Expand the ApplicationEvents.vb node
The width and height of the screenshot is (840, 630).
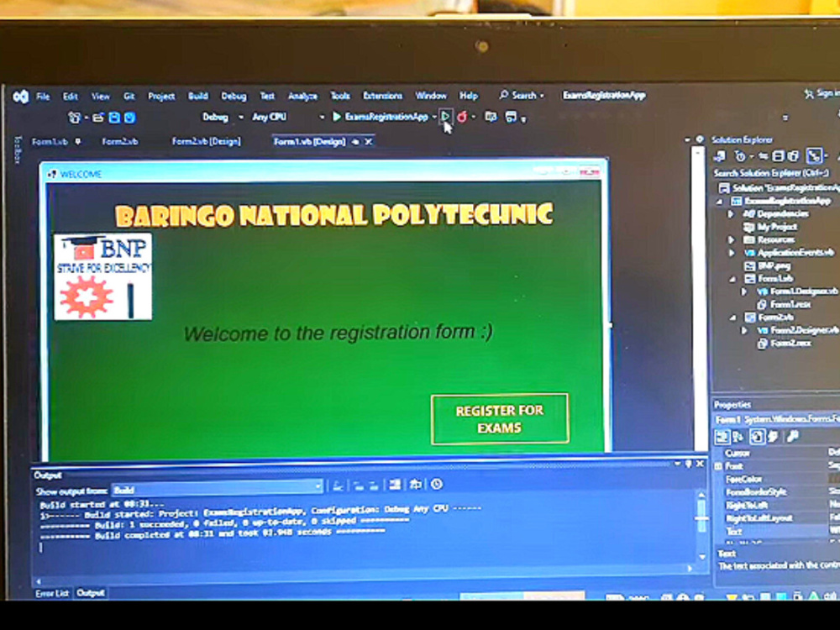[x=732, y=252]
